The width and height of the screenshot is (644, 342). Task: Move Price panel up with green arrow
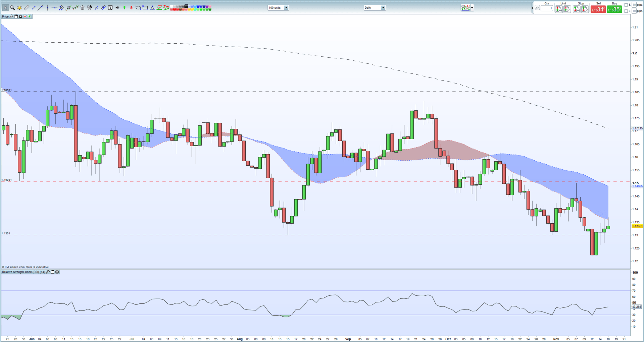click(30, 16)
